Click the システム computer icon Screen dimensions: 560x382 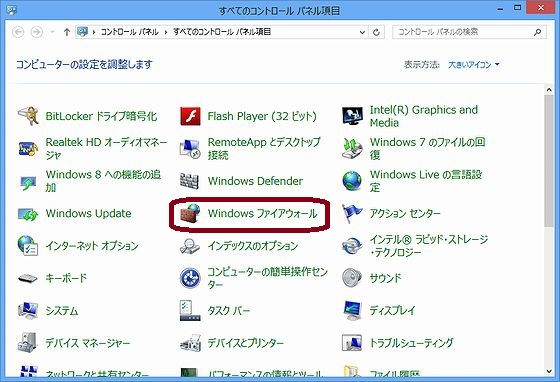(28, 311)
